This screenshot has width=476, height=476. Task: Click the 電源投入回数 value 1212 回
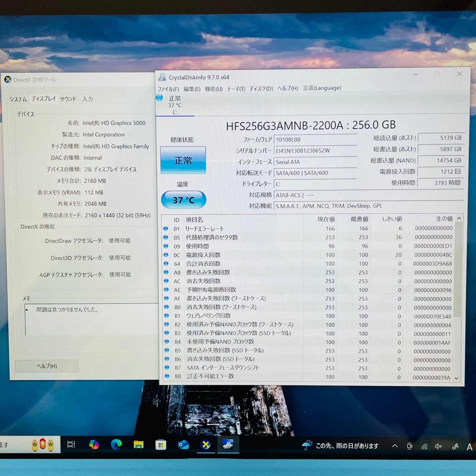(x=441, y=172)
